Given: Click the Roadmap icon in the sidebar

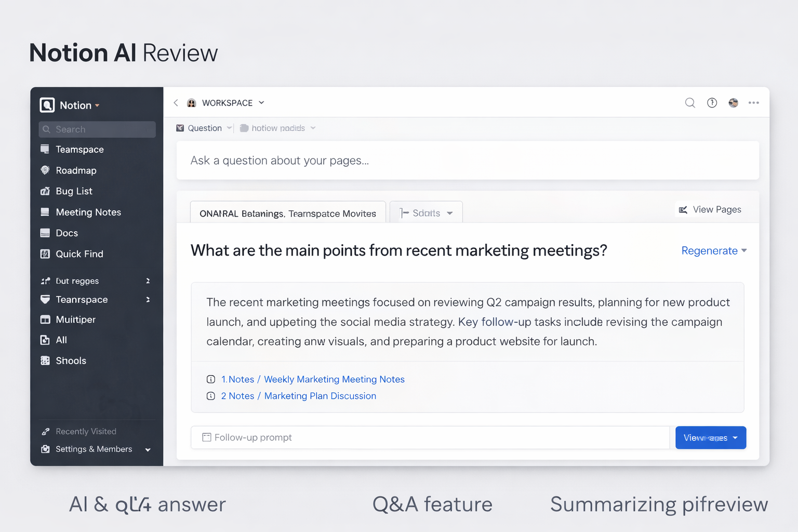Looking at the screenshot, I should pos(46,170).
